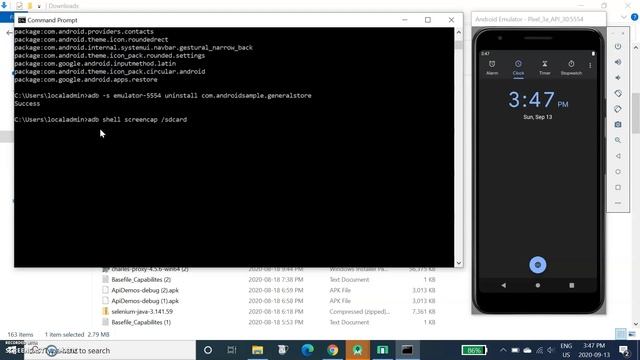The image size is (640, 360).
Task: Open Google Chrome from the taskbar
Action: (x=333, y=350)
